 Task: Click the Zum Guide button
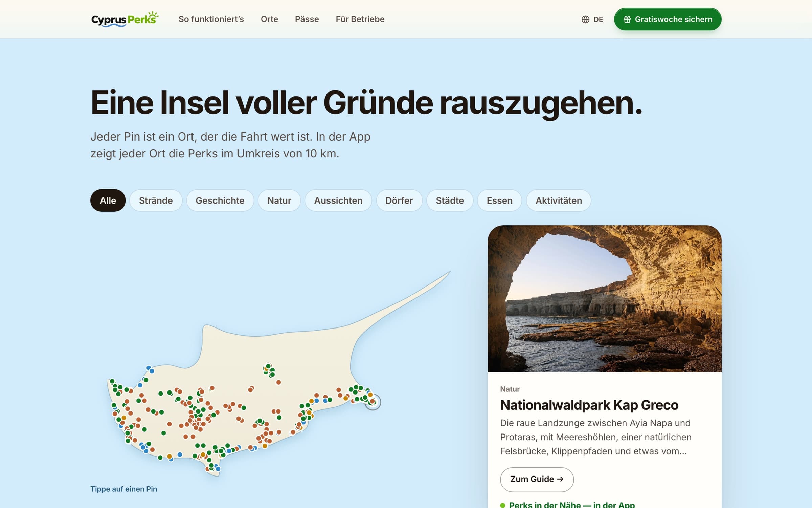pyautogui.click(x=537, y=479)
